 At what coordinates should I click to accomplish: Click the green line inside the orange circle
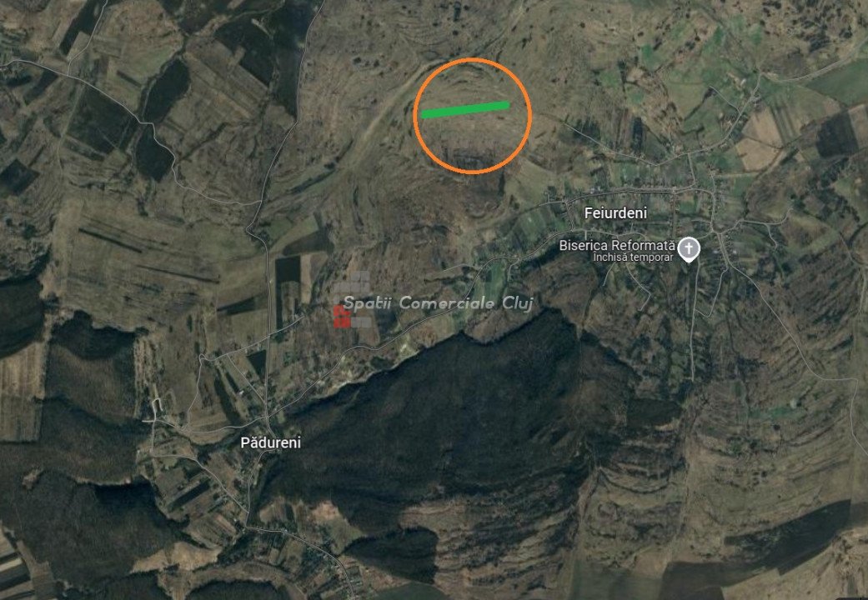(x=465, y=110)
